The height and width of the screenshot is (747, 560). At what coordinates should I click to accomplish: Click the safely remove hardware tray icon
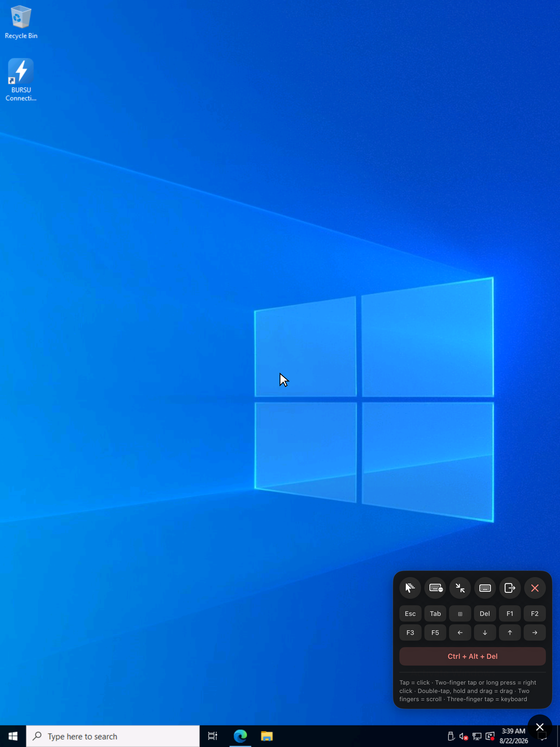[451, 736]
